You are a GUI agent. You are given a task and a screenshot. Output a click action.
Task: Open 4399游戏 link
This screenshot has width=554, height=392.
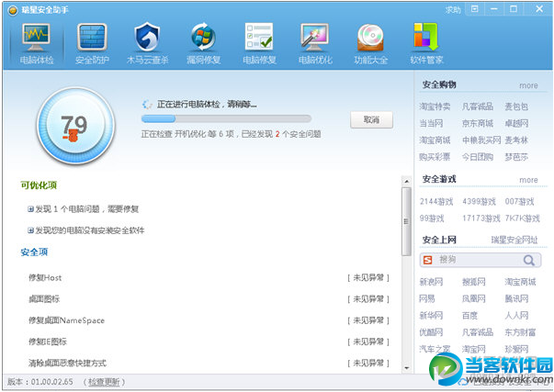tap(479, 202)
